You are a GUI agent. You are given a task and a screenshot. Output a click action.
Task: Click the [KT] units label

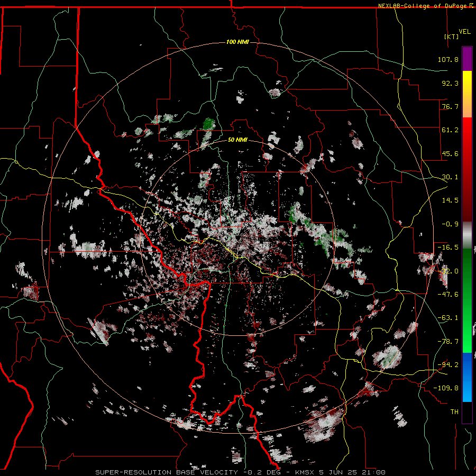[x=452, y=36]
